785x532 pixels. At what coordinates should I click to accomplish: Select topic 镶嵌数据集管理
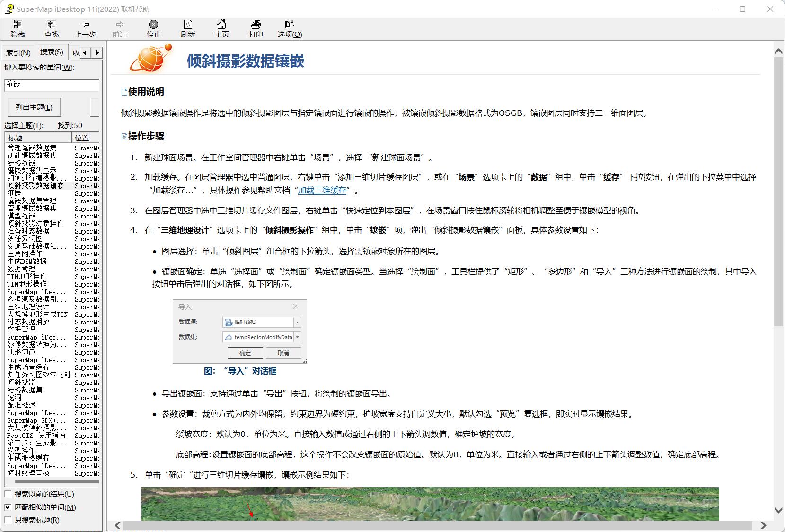[32, 201]
